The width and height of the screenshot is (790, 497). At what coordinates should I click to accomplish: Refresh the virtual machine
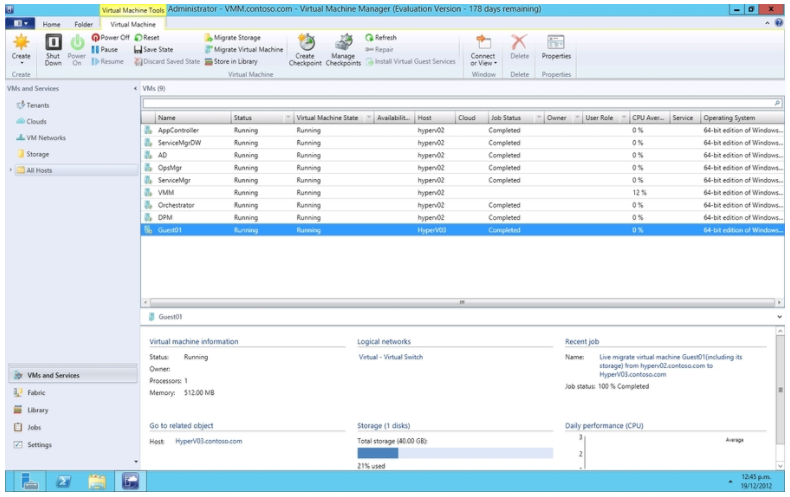click(381, 37)
